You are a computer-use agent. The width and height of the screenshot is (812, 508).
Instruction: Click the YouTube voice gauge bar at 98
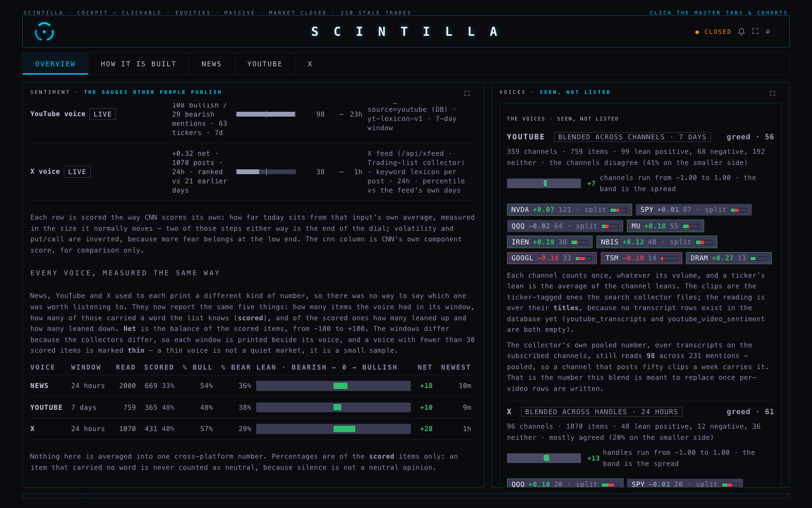pos(266,114)
